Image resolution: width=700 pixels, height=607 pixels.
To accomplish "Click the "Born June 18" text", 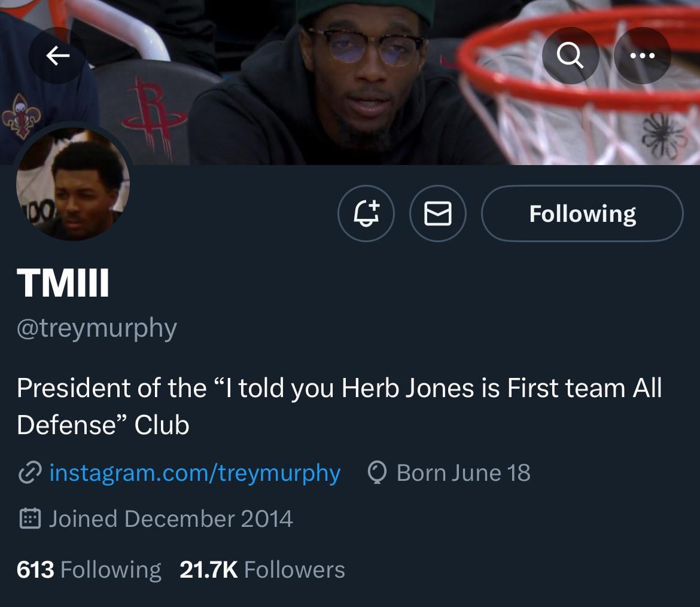I will pyautogui.click(x=463, y=473).
